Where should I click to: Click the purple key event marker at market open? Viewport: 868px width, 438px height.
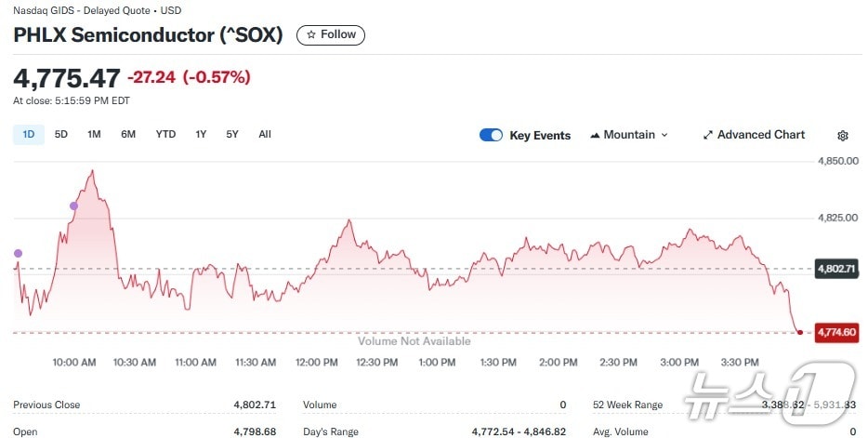coord(17,253)
